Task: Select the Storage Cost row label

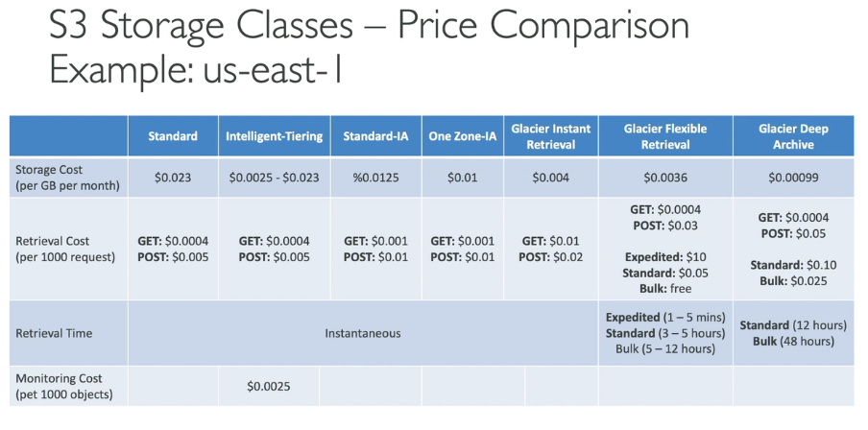Action: (x=67, y=178)
